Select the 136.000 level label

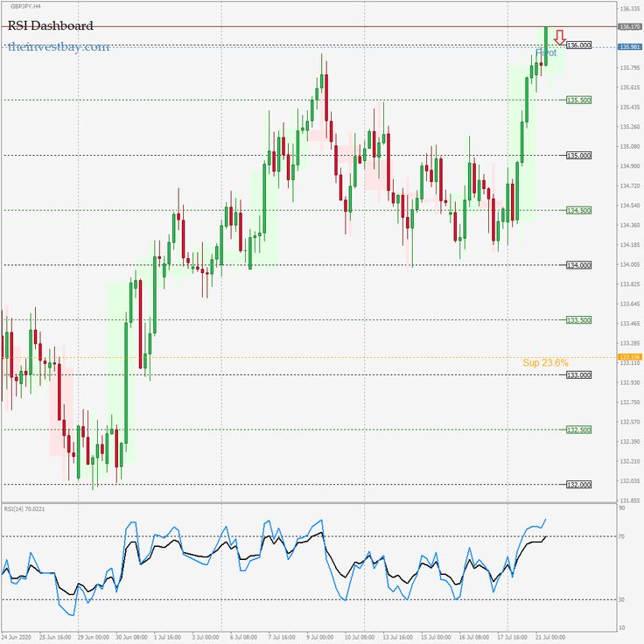click(x=578, y=45)
